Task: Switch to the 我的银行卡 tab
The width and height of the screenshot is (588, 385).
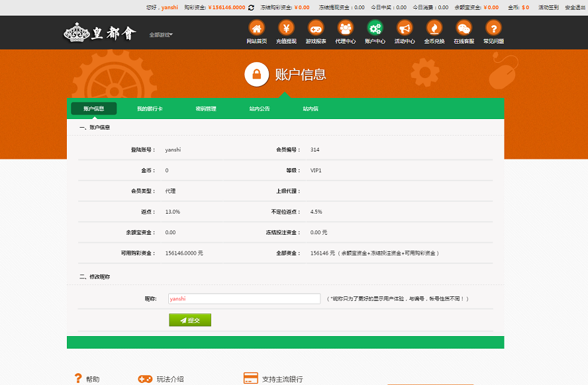Action: coord(147,107)
